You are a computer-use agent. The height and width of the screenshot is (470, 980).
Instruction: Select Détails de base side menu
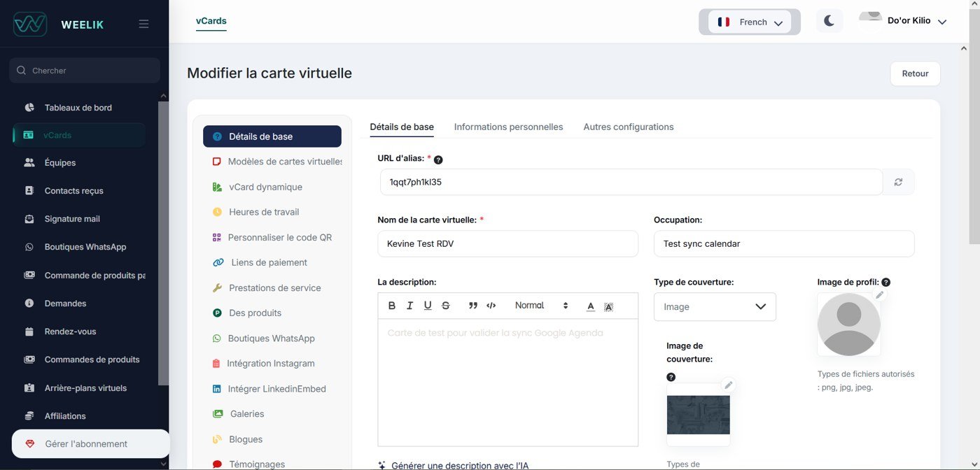pos(272,136)
